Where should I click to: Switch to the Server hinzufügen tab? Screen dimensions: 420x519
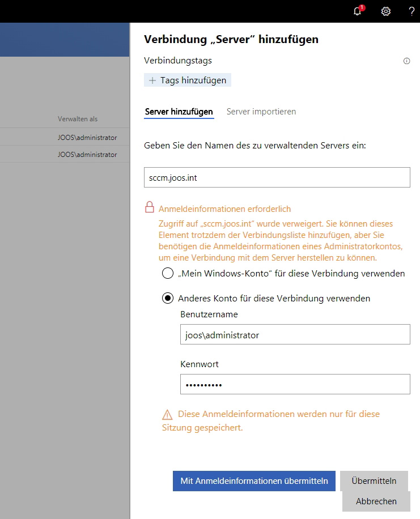(x=179, y=112)
